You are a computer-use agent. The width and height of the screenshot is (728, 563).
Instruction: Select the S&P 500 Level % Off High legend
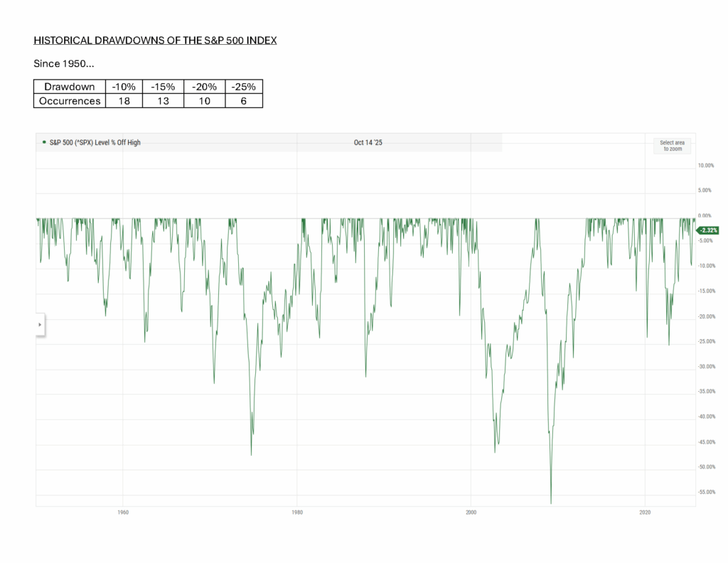pos(94,143)
